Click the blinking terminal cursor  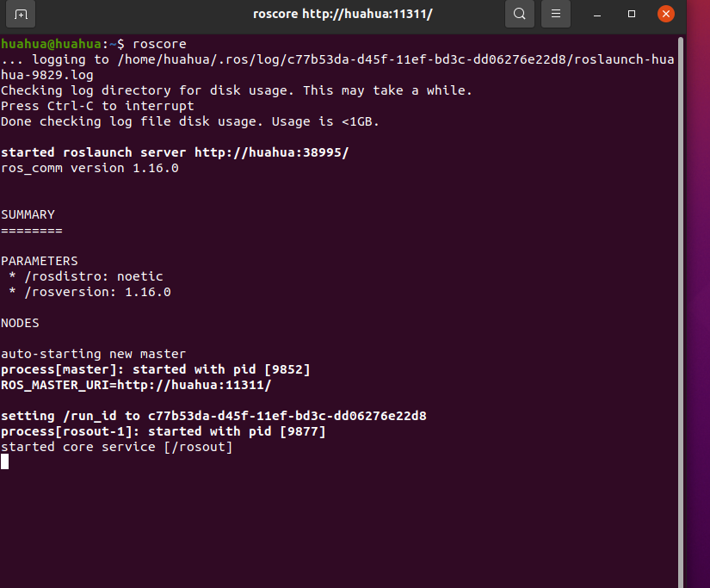point(4,461)
